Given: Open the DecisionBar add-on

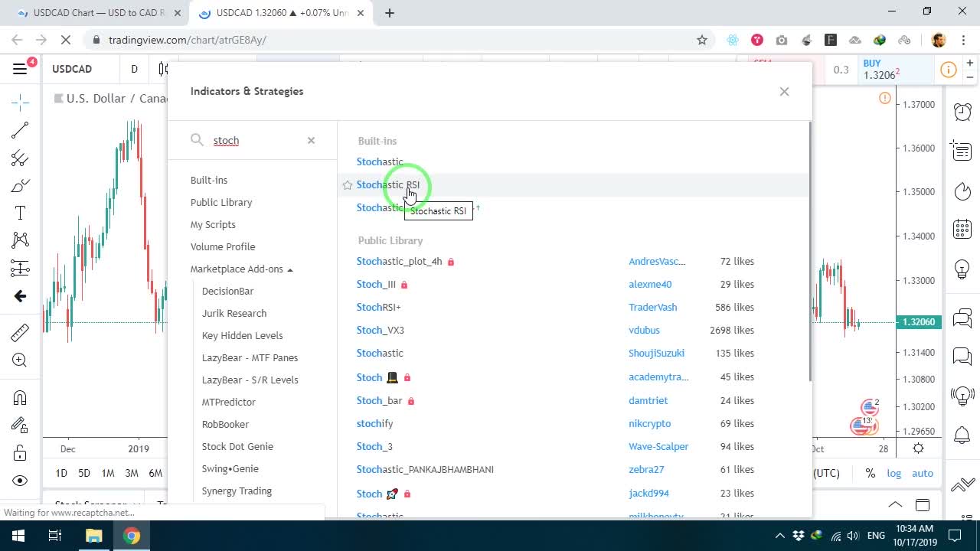Looking at the screenshot, I should click(x=227, y=291).
